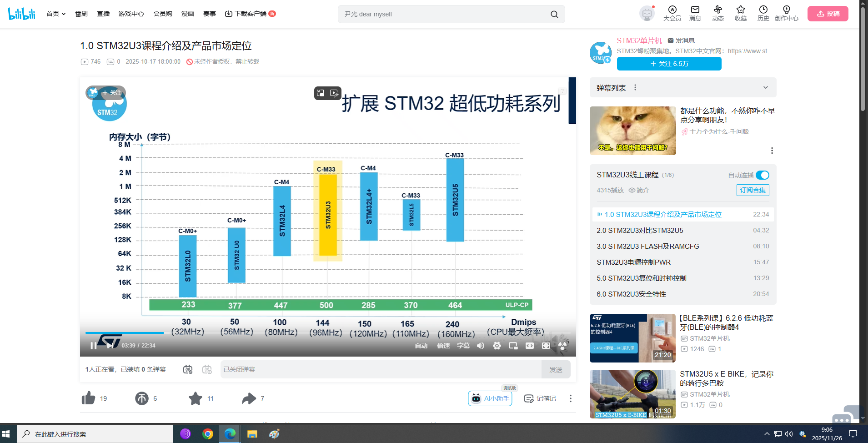Subscribe via 订阅合集 button
Screen dimensions: 868x443
pos(753,190)
